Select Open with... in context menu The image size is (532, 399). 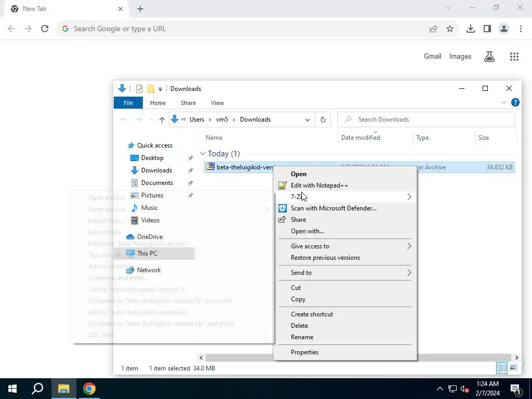[345, 231]
